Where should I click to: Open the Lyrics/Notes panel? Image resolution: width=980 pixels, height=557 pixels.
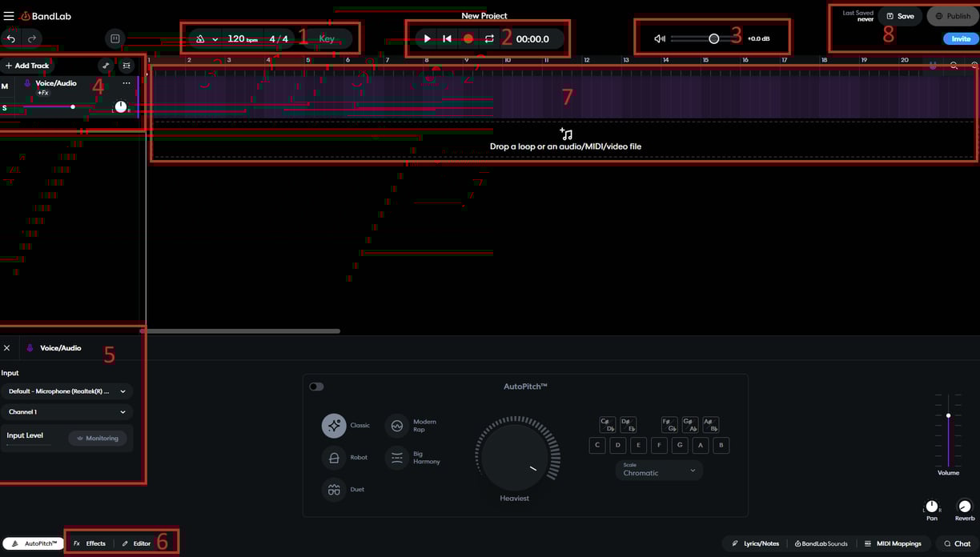tap(755, 543)
